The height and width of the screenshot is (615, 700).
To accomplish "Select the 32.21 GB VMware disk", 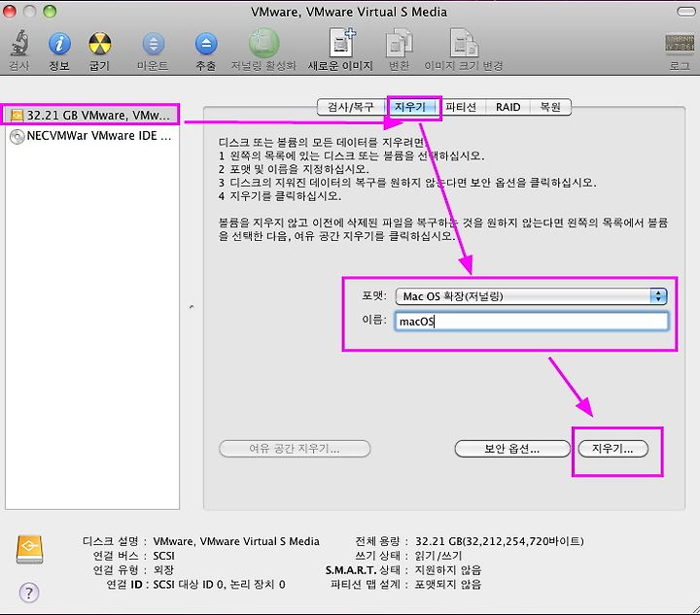I will [90, 115].
